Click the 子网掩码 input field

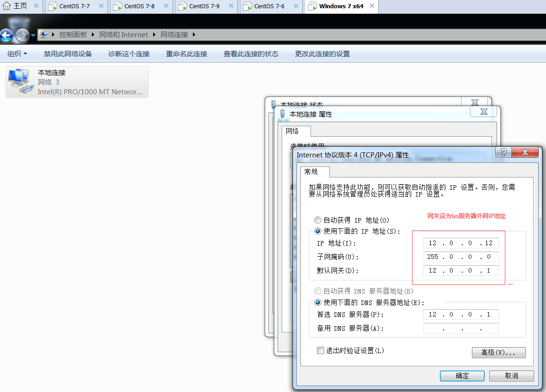point(460,257)
